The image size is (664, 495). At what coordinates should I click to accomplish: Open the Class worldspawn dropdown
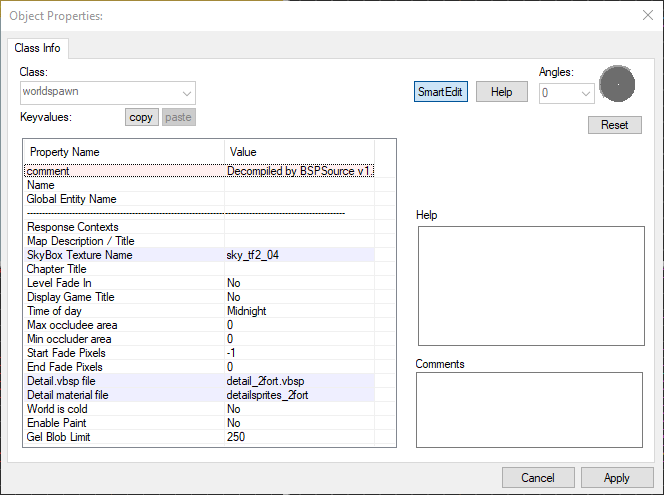click(x=108, y=93)
